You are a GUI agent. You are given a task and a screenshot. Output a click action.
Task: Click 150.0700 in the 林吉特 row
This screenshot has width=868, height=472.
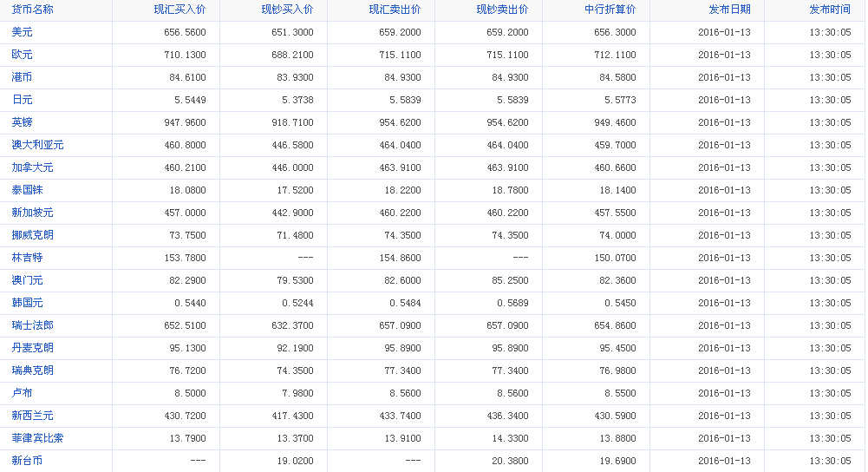615,259
